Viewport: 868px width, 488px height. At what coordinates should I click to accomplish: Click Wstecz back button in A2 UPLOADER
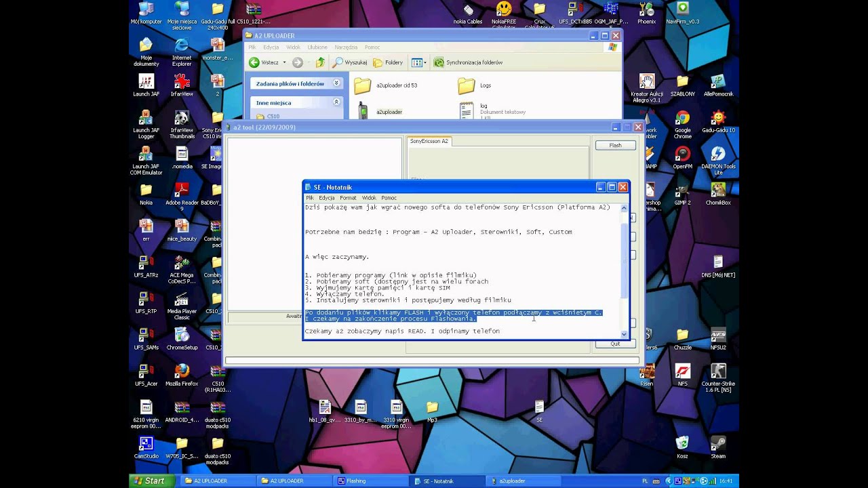click(265, 62)
